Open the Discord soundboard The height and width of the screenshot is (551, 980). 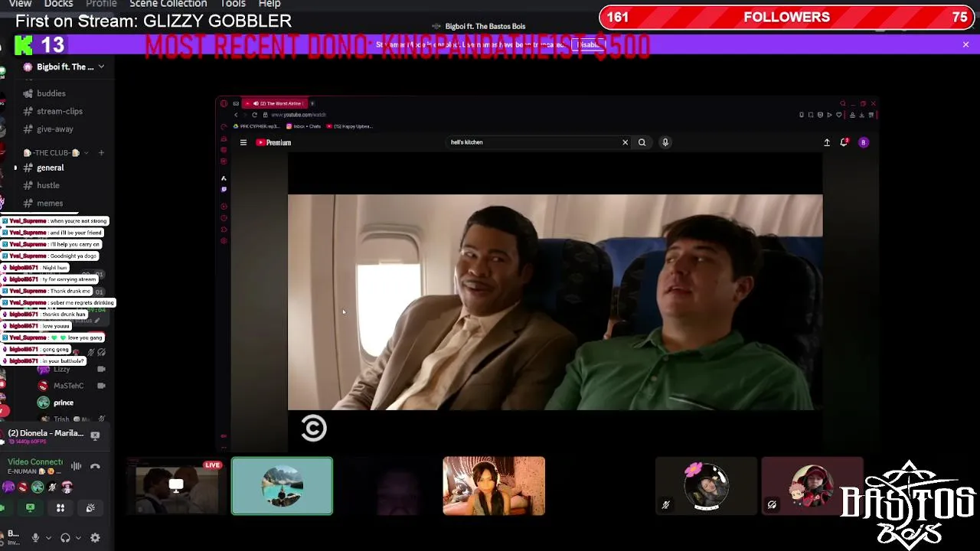point(90,507)
